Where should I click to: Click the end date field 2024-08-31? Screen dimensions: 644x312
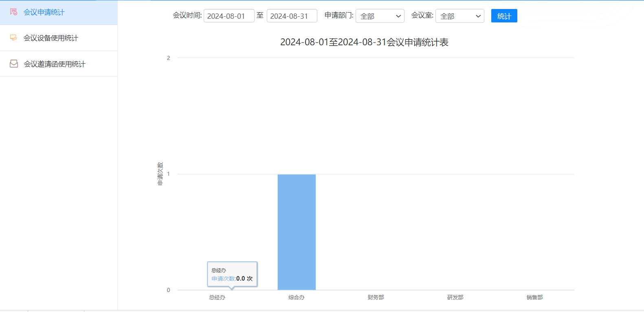pos(292,16)
